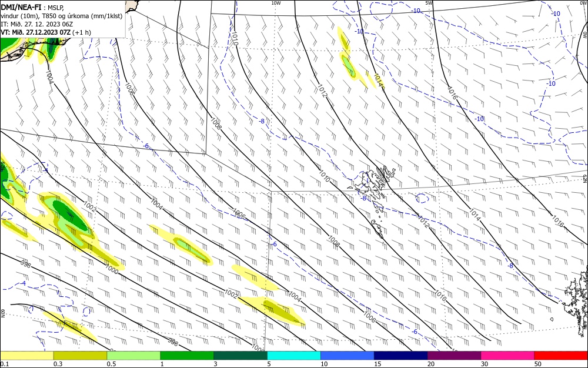The height and width of the screenshot is (368, 588).
Task: Click the "IT: Mið. 27. 12. 2023 06Z" line
Action: (36, 24)
